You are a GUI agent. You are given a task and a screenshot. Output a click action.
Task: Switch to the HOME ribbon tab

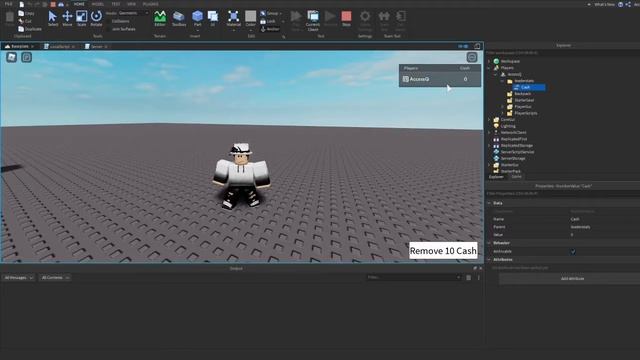[79, 4]
